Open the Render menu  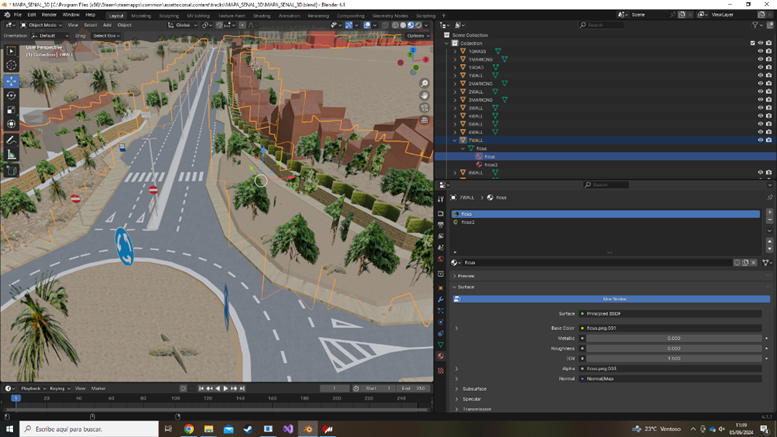point(49,15)
